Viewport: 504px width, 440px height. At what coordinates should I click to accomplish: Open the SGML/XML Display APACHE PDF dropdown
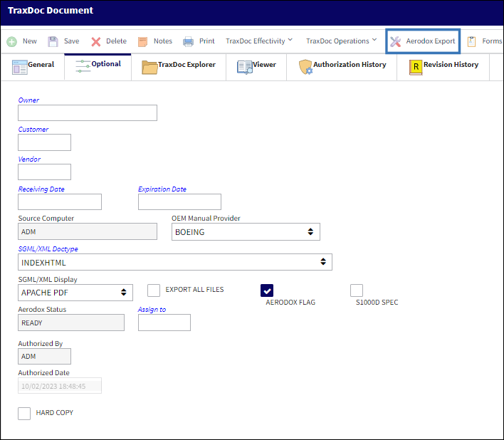click(x=75, y=293)
